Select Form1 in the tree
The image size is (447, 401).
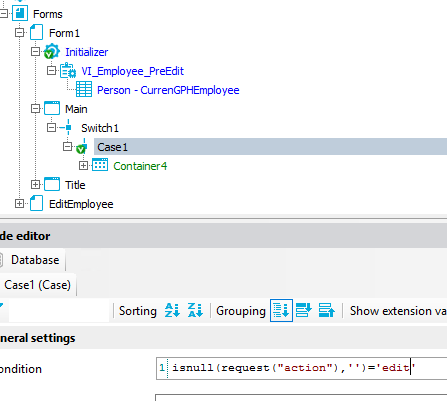pyautogui.click(x=64, y=33)
